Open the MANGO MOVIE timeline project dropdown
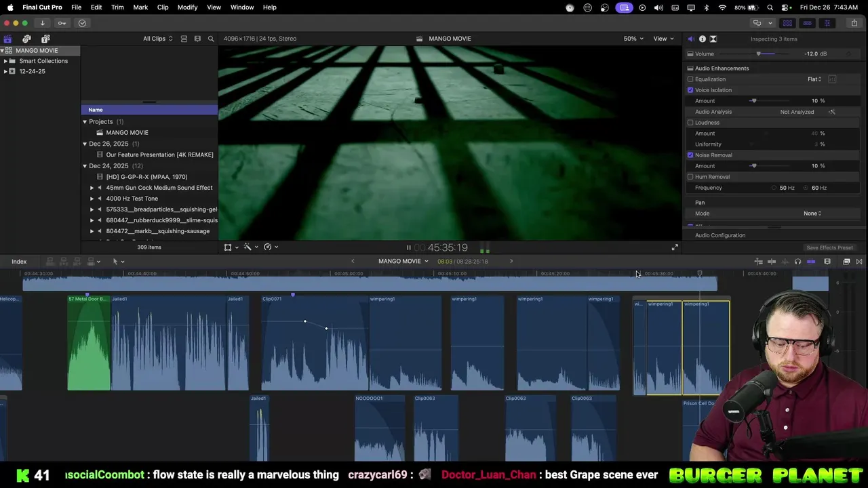 point(403,262)
